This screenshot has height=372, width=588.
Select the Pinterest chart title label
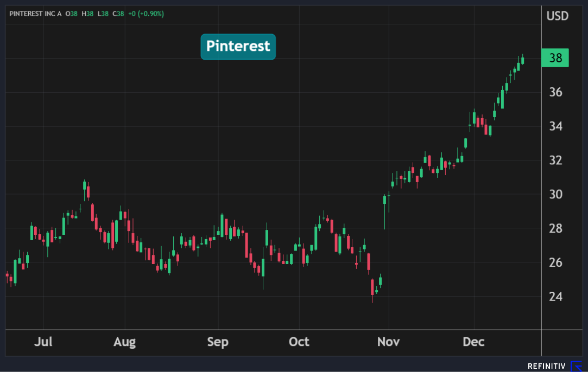point(238,47)
